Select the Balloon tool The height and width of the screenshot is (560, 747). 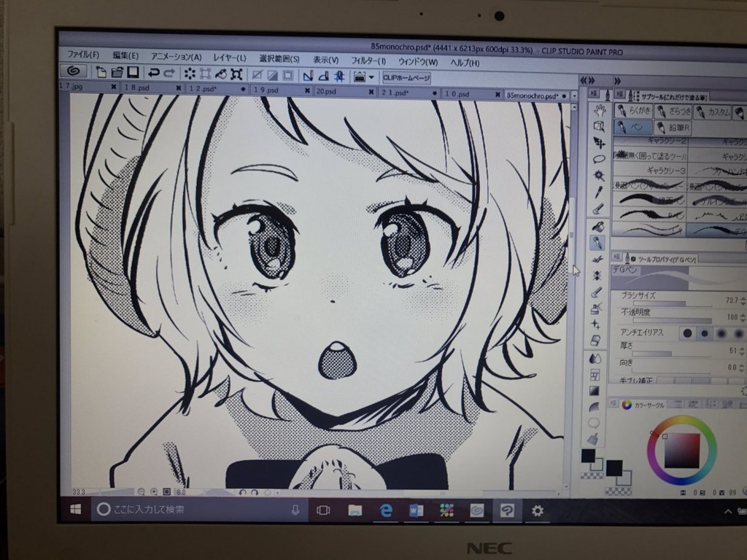(x=594, y=423)
